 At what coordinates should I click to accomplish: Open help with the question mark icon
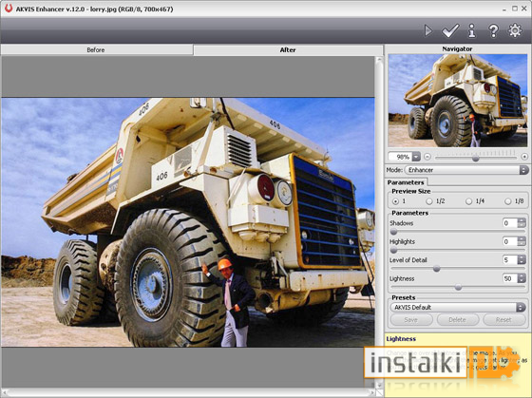[493, 30]
